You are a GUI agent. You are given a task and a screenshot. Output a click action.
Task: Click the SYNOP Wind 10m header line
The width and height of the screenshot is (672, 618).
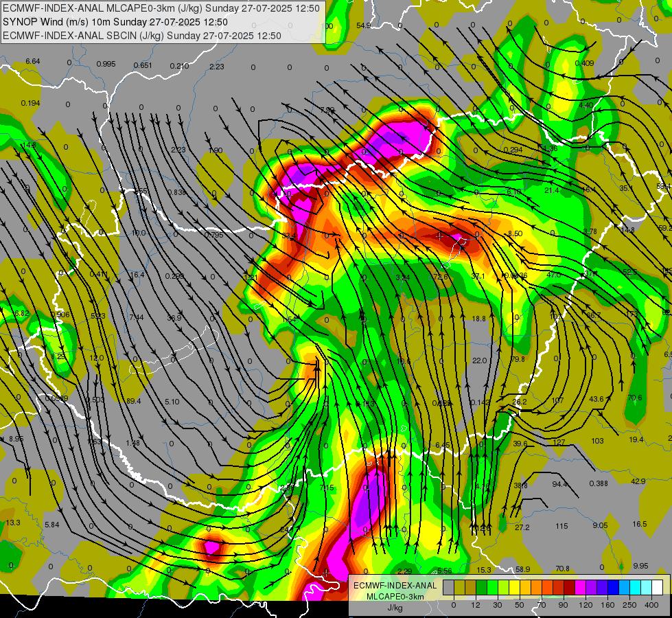(115, 22)
